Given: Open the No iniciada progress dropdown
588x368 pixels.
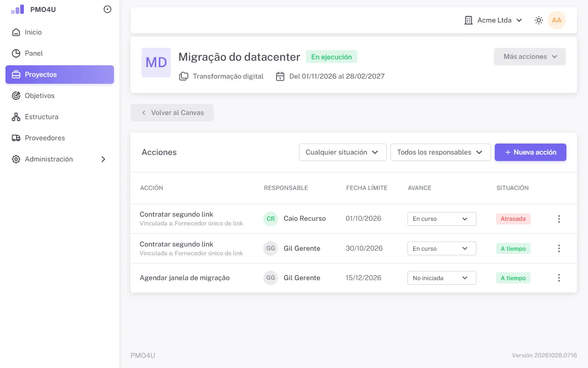Looking at the screenshot, I should 442,278.
